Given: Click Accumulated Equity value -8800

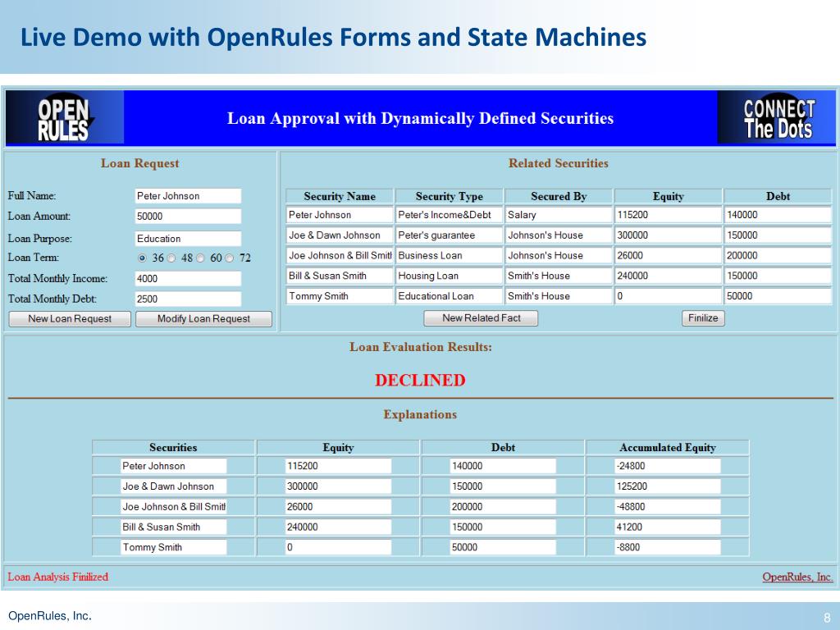Looking at the screenshot, I should [667, 547].
